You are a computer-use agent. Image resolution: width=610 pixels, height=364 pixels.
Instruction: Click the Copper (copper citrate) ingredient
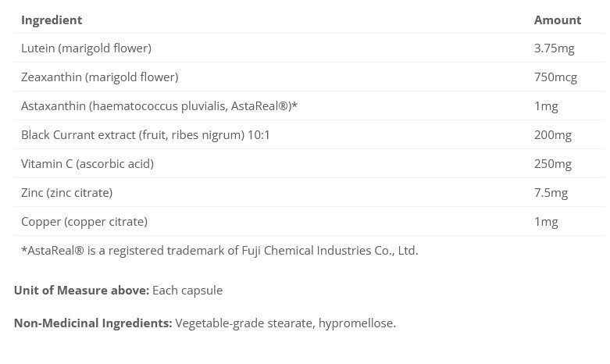[84, 222]
